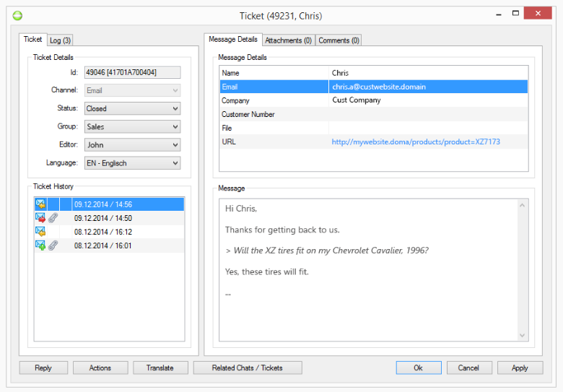Switch to the Log (3) tab
Viewport: 563px width, 392px height.
[x=61, y=40]
